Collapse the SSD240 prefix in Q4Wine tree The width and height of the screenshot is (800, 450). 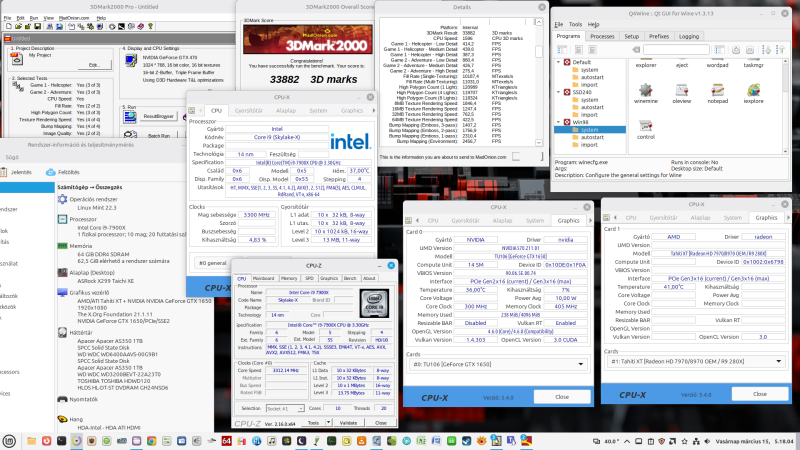click(x=559, y=92)
